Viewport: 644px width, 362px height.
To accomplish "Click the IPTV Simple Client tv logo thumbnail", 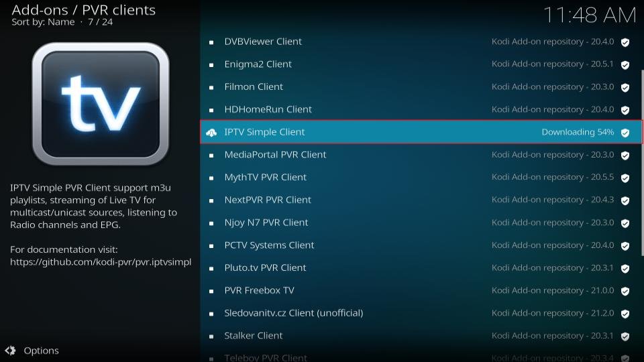I will pyautogui.click(x=101, y=105).
